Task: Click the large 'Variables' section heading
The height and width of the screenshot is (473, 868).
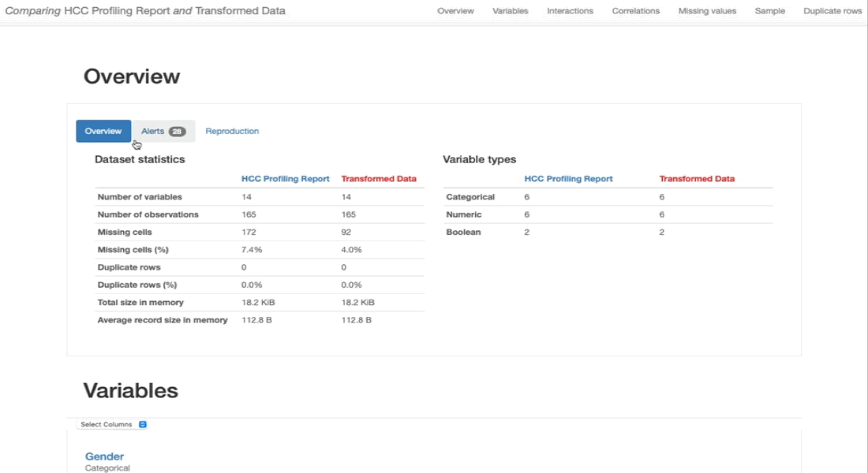Action: [131, 390]
